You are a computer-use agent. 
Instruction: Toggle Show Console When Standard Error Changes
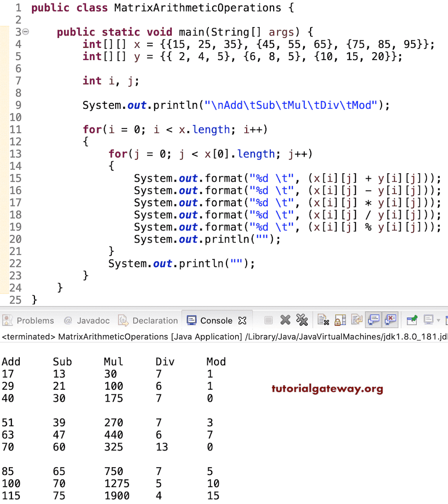click(x=390, y=320)
